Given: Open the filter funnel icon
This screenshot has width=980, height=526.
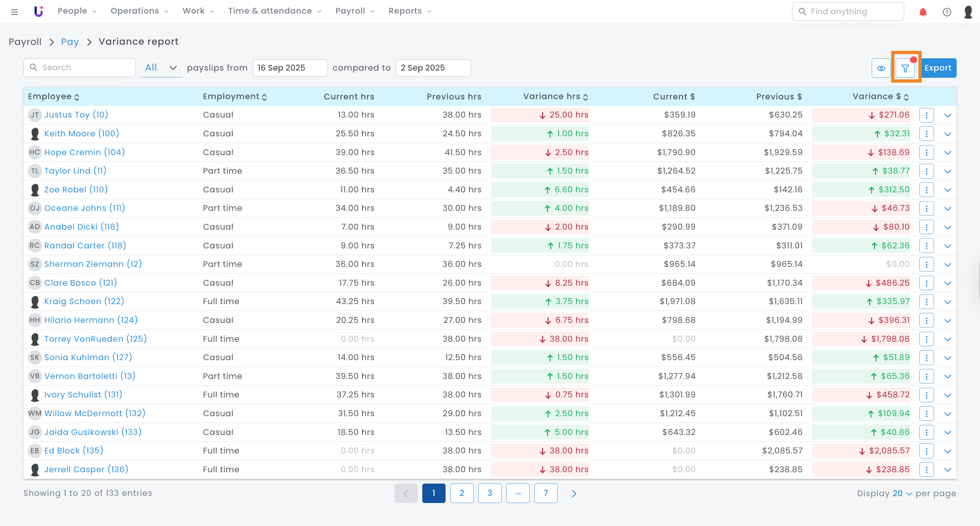Looking at the screenshot, I should (905, 68).
